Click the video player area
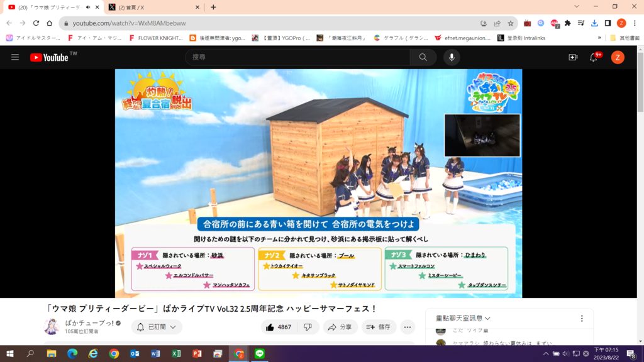644x362 pixels. tap(318, 183)
